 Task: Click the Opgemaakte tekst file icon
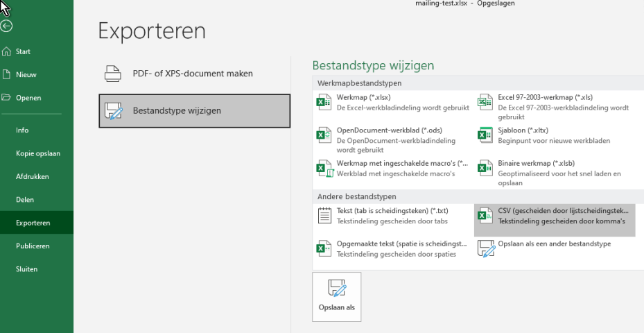tap(324, 248)
